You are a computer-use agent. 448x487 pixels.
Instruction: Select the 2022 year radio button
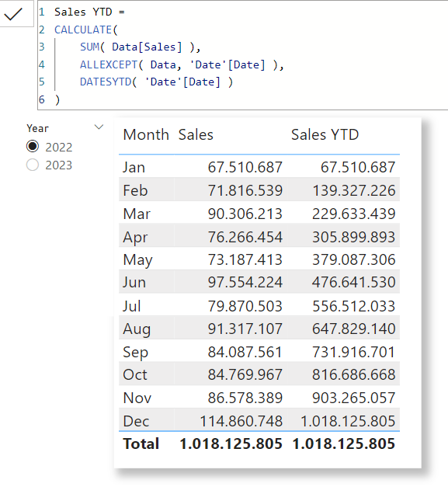(33, 146)
